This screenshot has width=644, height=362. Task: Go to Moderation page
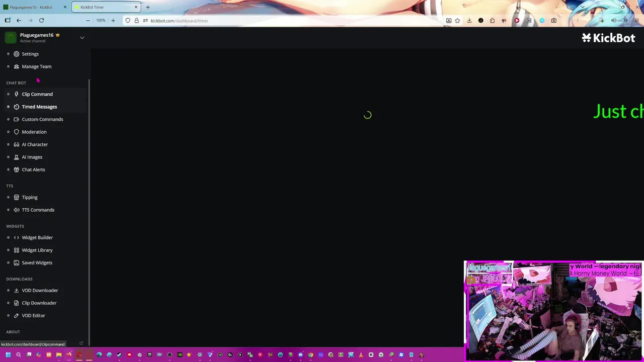34,132
